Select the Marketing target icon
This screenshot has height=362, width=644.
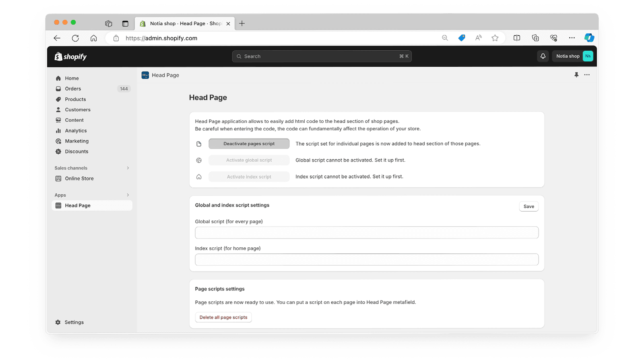pyautogui.click(x=58, y=141)
